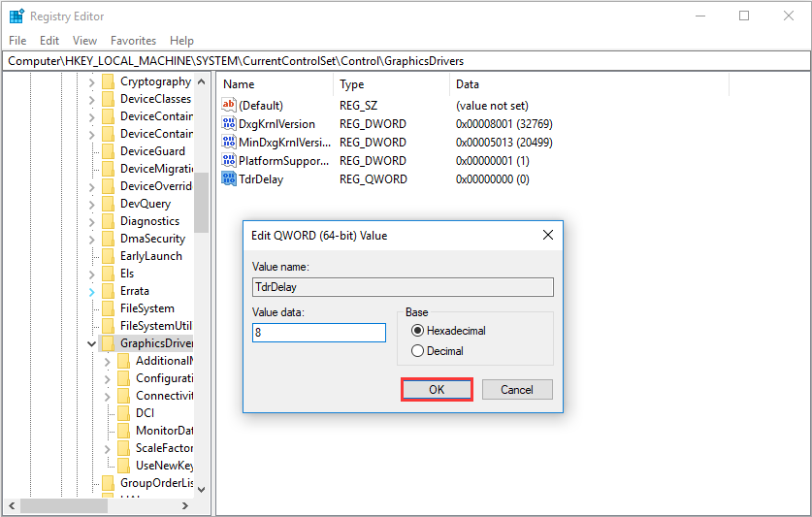Close the Edit QWORD dialog with X
Image resolution: width=812 pixels, height=517 pixels.
[548, 235]
